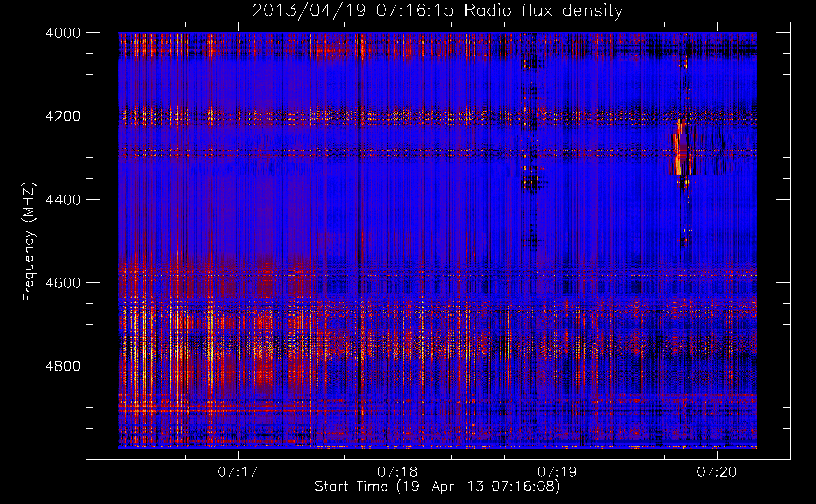Click the 07:17 time tick label

[238, 472]
